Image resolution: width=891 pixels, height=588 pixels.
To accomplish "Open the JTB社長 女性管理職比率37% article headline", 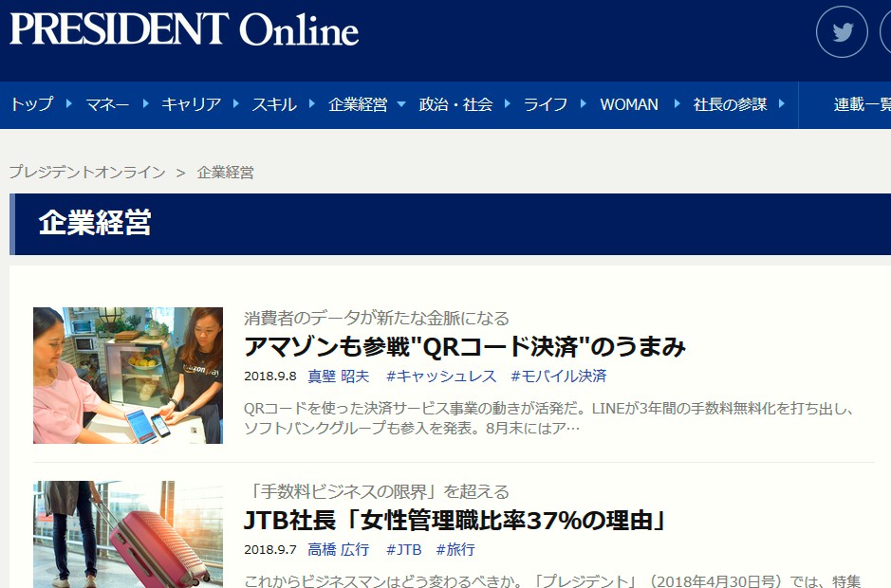I will 456,521.
